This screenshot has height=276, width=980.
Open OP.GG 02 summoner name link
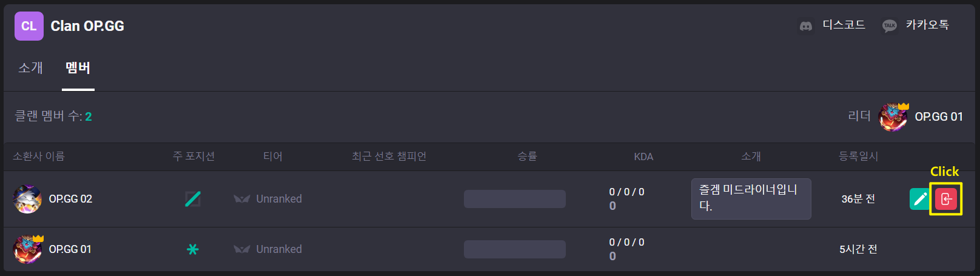[70, 199]
